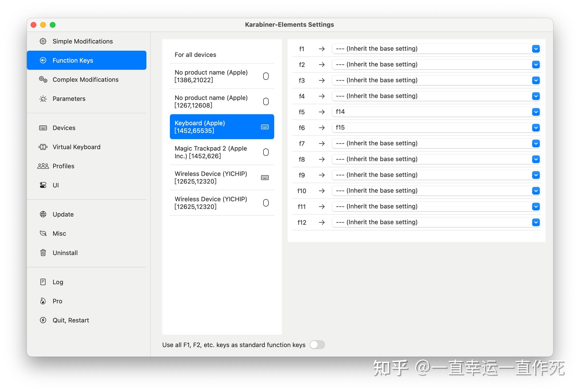The width and height of the screenshot is (580, 392).
Task: Click the Simple Modifications gear icon
Action: 43,41
